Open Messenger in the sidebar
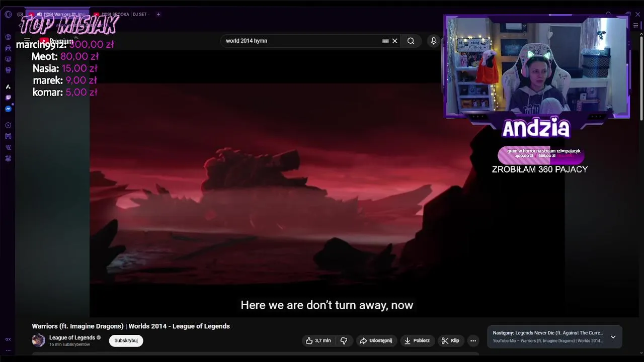The image size is (644, 362). (8, 109)
